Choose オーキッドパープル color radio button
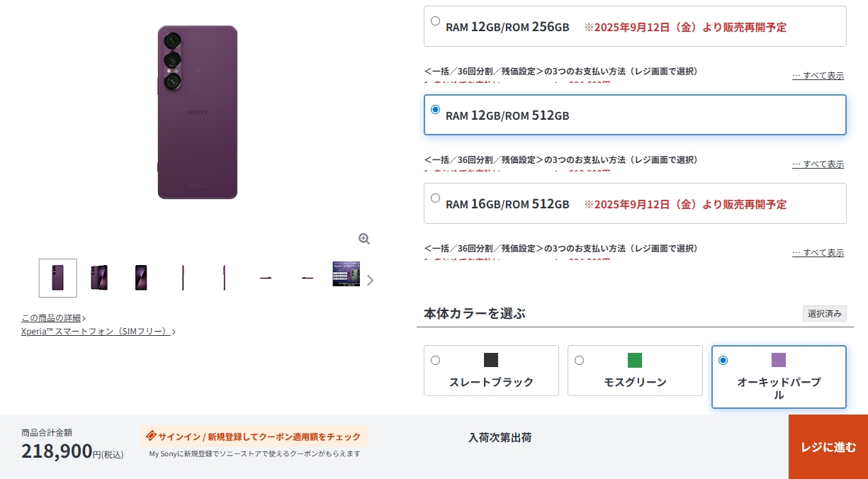Image resolution: width=868 pixels, height=479 pixels. coord(723,360)
